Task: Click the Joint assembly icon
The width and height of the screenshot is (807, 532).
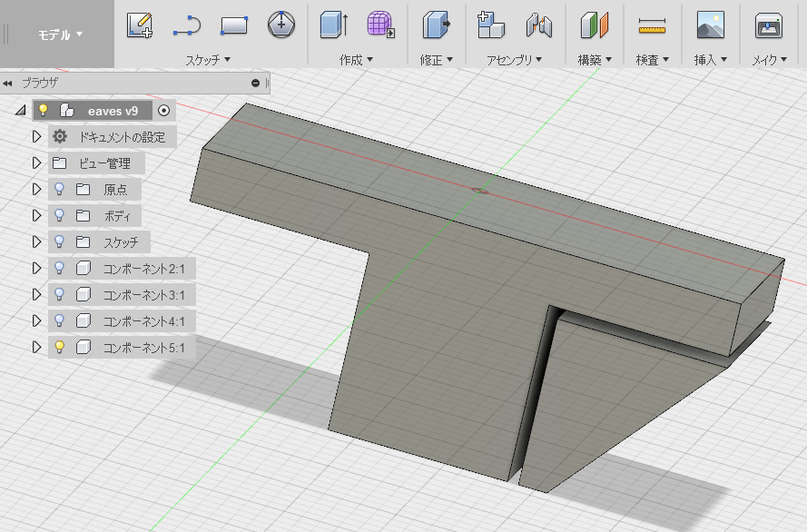Action: point(539,25)
